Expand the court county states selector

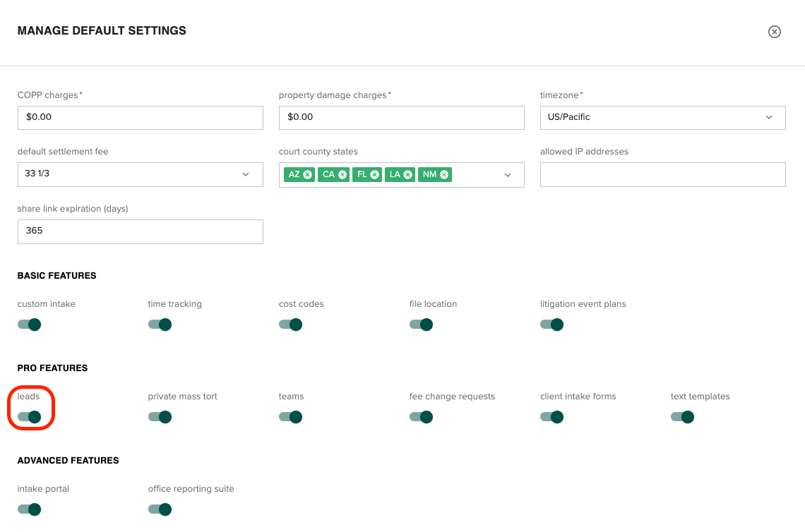(x=508, y=174)
